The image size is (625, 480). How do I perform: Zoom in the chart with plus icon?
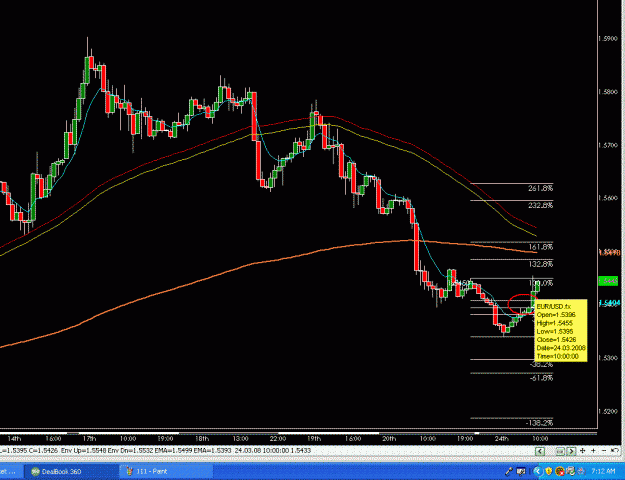(594, 451)
